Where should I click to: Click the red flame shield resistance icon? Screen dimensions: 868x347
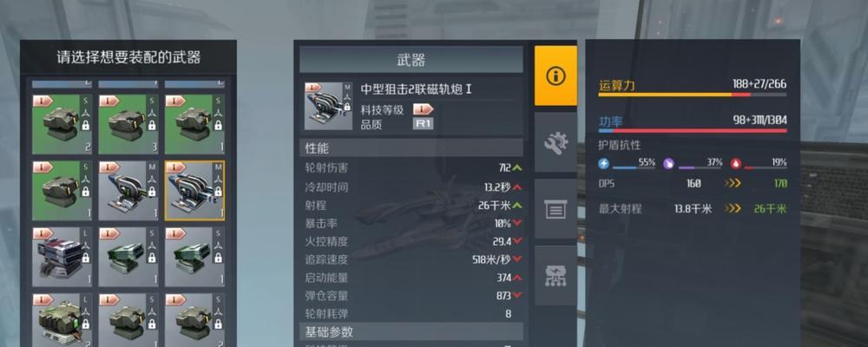(x=736, y=163)
